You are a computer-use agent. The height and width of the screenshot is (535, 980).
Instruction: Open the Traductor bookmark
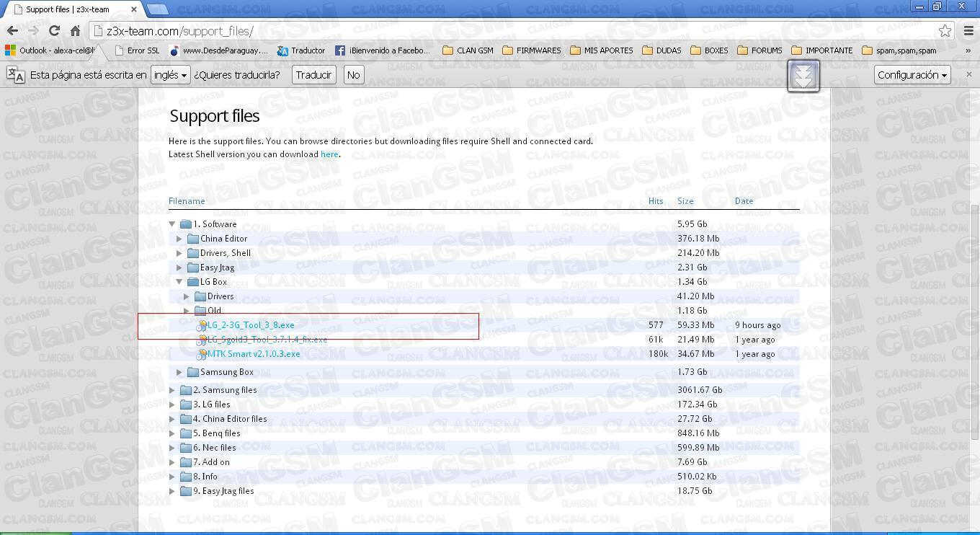301,50
